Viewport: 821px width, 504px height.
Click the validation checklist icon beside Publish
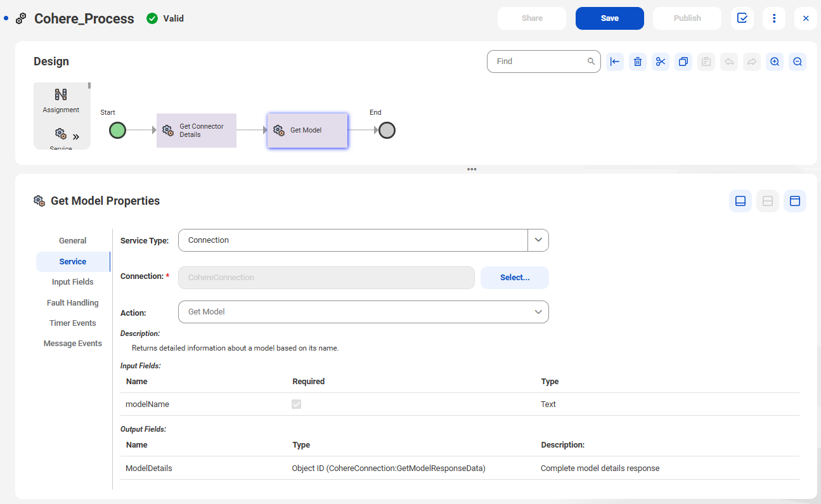coord(742,18)
